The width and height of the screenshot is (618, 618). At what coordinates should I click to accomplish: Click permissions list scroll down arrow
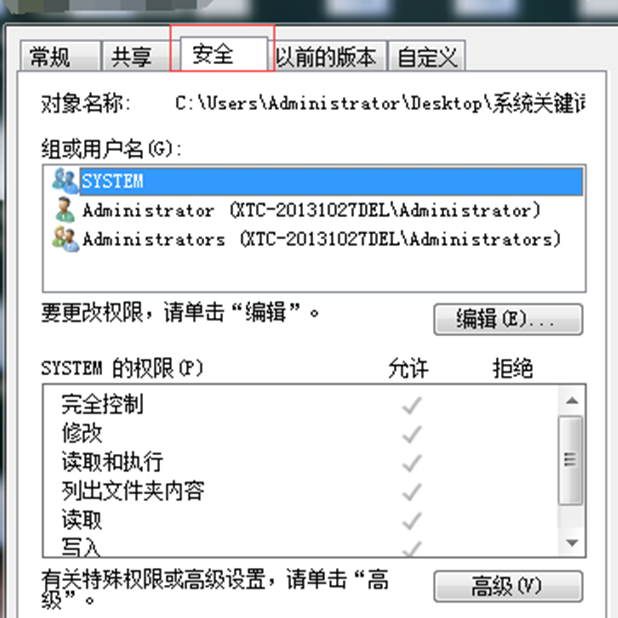pyautogui.click(x=571, y=543)
